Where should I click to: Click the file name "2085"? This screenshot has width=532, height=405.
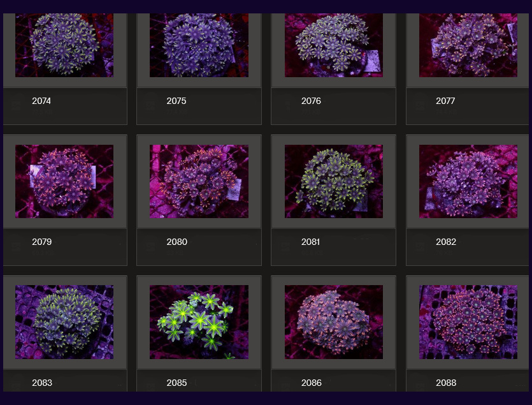click(176, 383)
